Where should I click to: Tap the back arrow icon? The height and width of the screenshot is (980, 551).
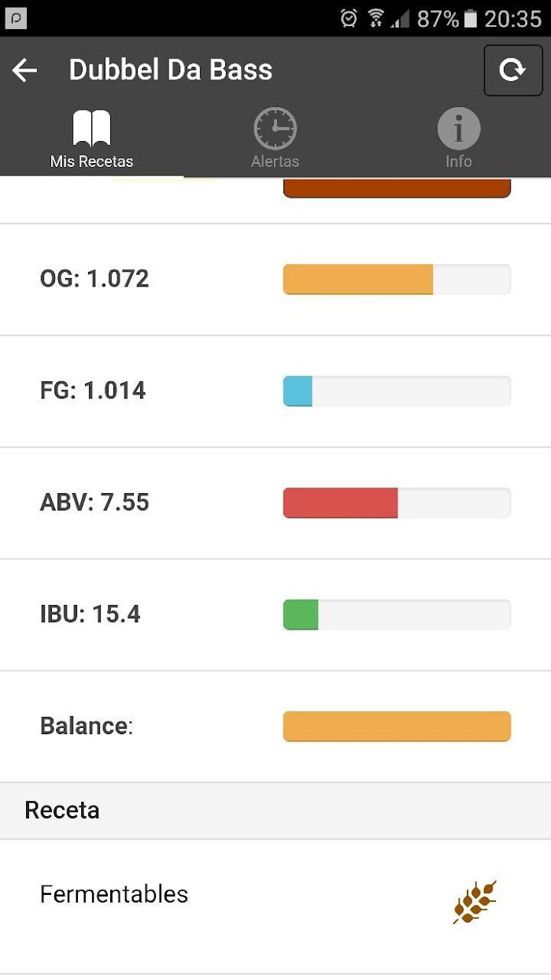24,71
